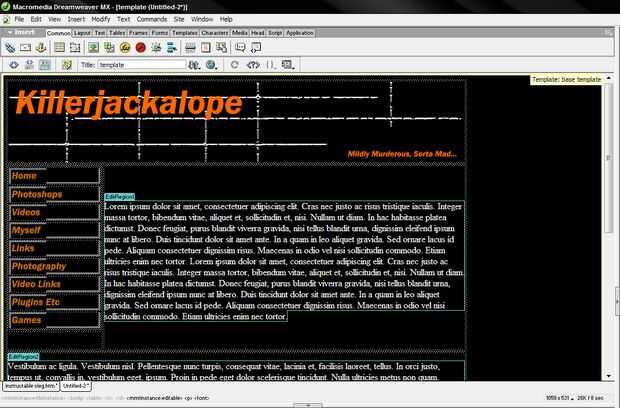This screenshot has width=620, height=408.
Task: Open the Tag Chooser
Action: point(256,48)
